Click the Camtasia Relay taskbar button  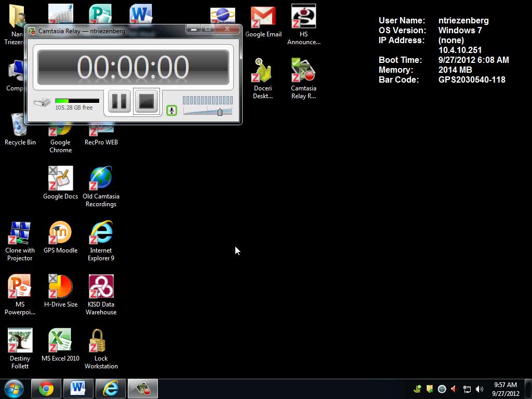click(x=143, y=389)
